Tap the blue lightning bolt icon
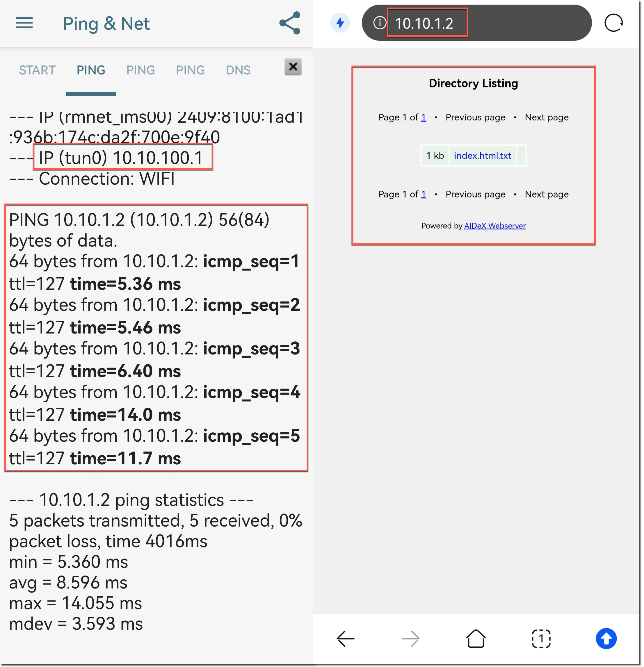Screen dimensions: 644x667 [x=340, y=23]
